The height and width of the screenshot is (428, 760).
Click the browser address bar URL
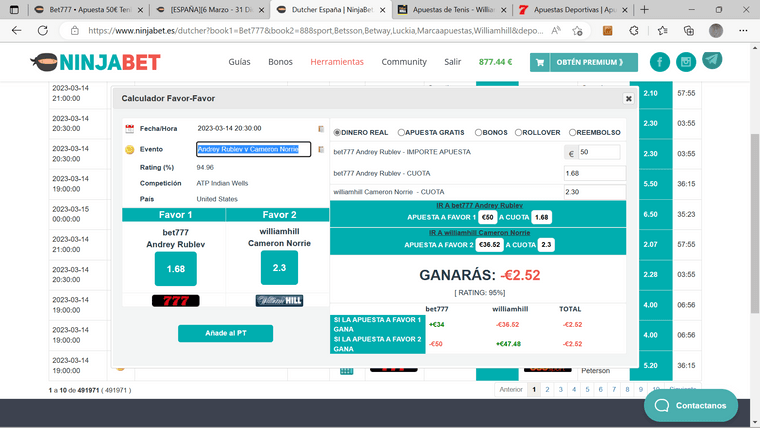pyautogui.click(x=315, y=31)
